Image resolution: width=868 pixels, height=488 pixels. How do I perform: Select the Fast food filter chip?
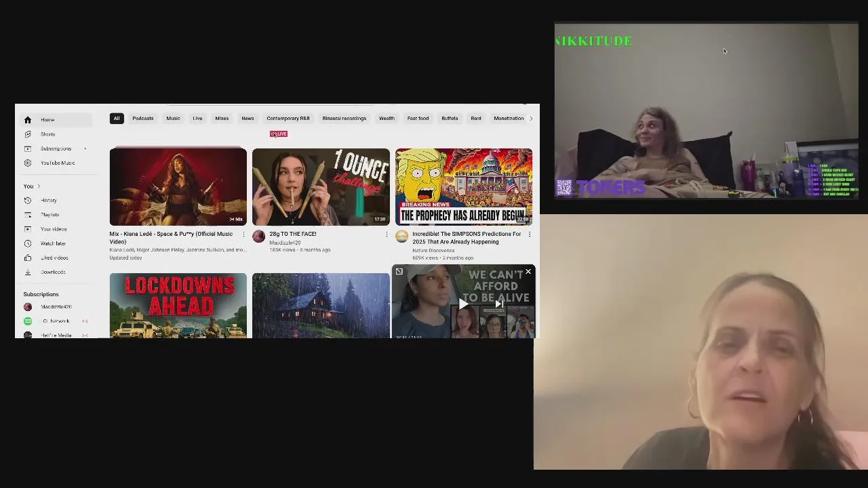tap(418, 119)
